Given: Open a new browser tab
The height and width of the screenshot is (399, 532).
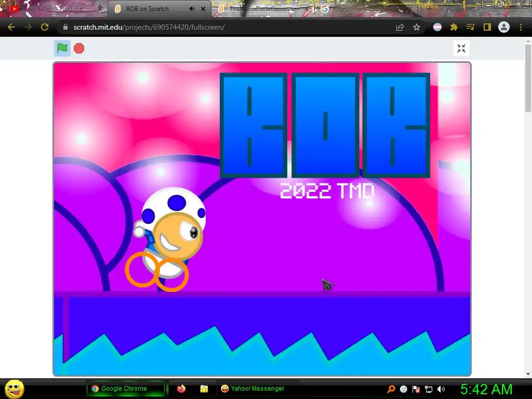Looking at the screenshot, I should [x=429, y=9].
